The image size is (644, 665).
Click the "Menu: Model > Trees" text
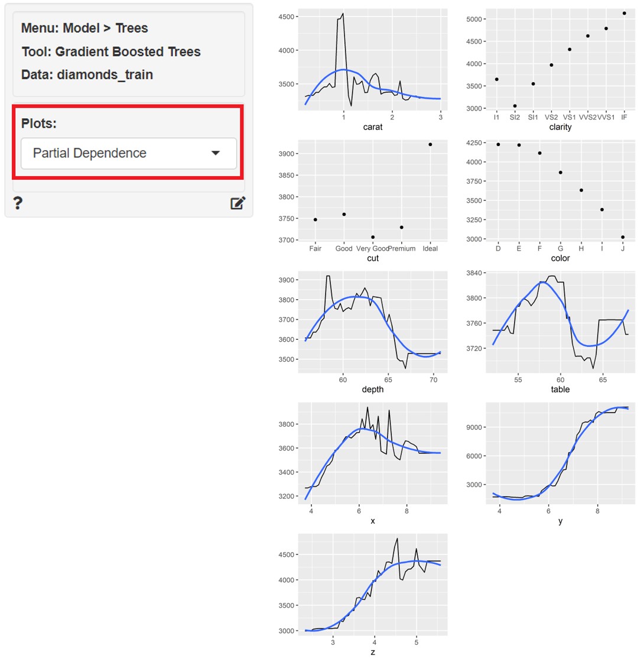(x=84, y=28)
